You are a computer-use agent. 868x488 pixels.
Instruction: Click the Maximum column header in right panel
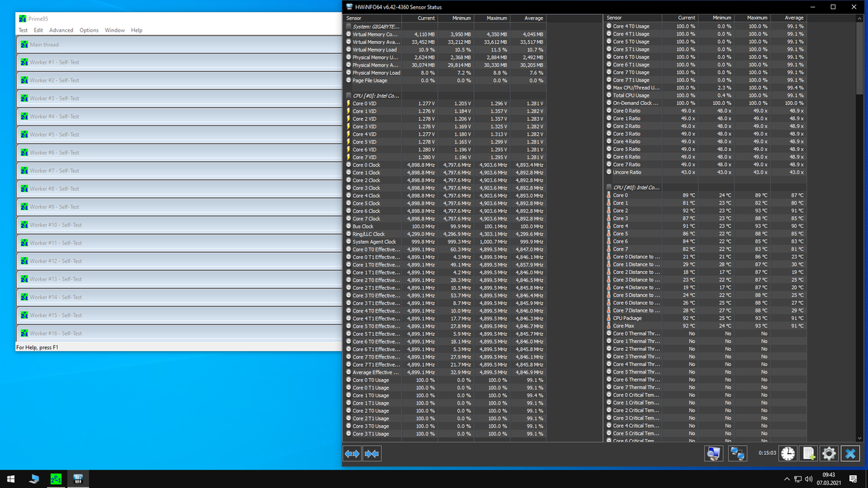point(751,18)
